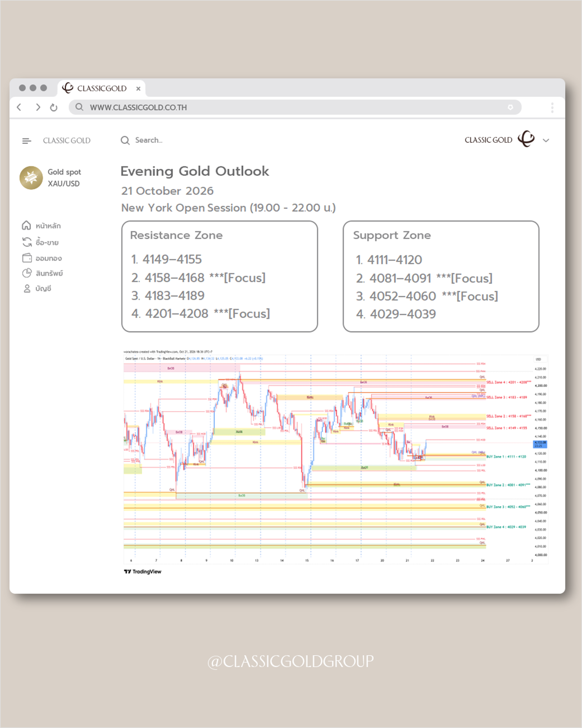Click the date 21 October 2026

tap(167, 191)
